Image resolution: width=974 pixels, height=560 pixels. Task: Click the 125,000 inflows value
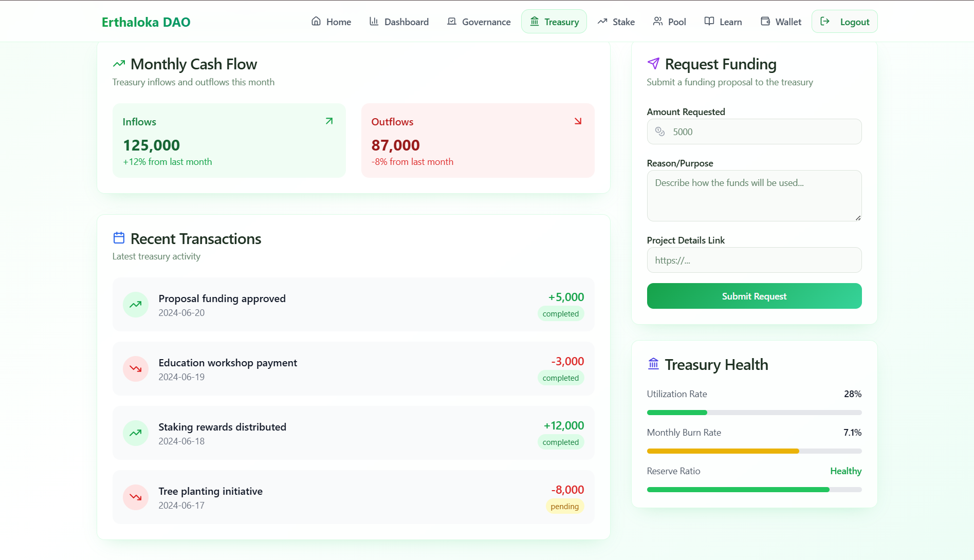point(151,145)
